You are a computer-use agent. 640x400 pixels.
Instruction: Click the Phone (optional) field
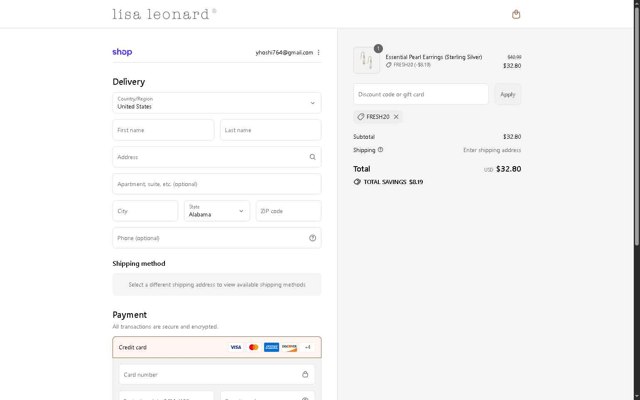pyautogui.click(x=217, y=238)
